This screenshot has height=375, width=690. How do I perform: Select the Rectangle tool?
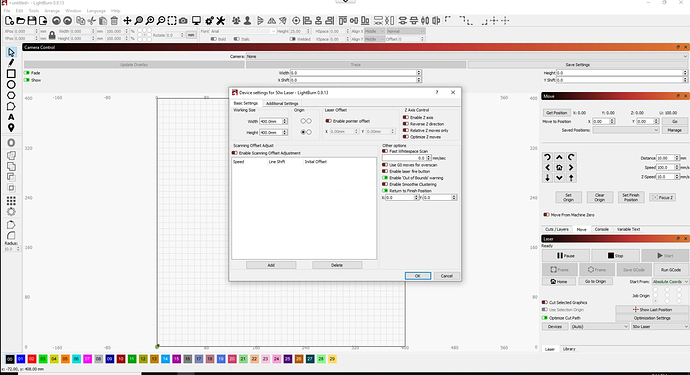pyautogui.click(x=11, y=74)
